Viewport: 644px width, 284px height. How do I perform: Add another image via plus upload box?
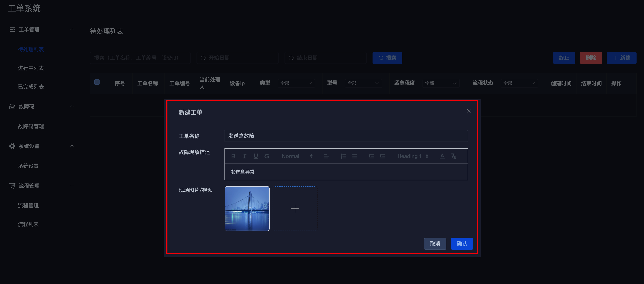pyautogui.click(x=295, y=209)
